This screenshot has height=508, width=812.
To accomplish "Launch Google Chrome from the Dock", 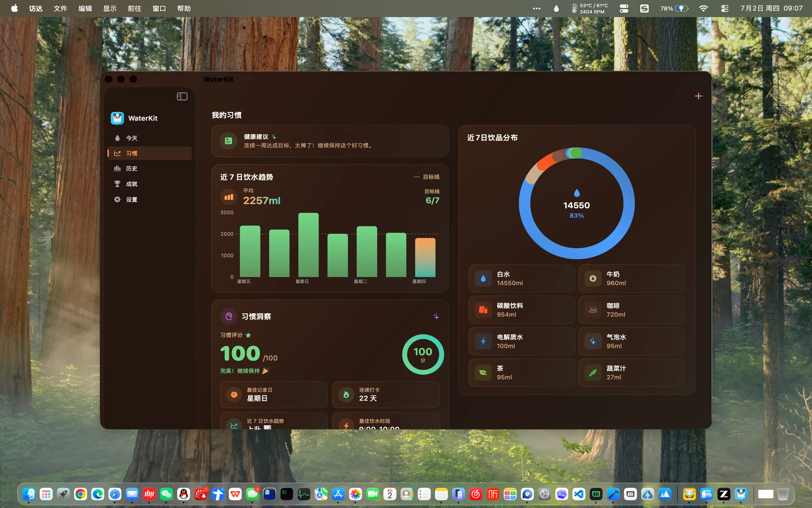I will 81,494.
